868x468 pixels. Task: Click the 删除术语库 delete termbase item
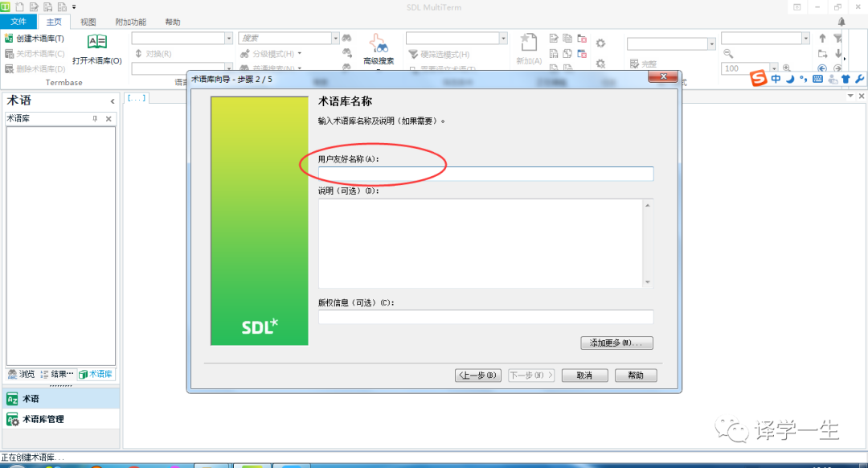(35, 68)
